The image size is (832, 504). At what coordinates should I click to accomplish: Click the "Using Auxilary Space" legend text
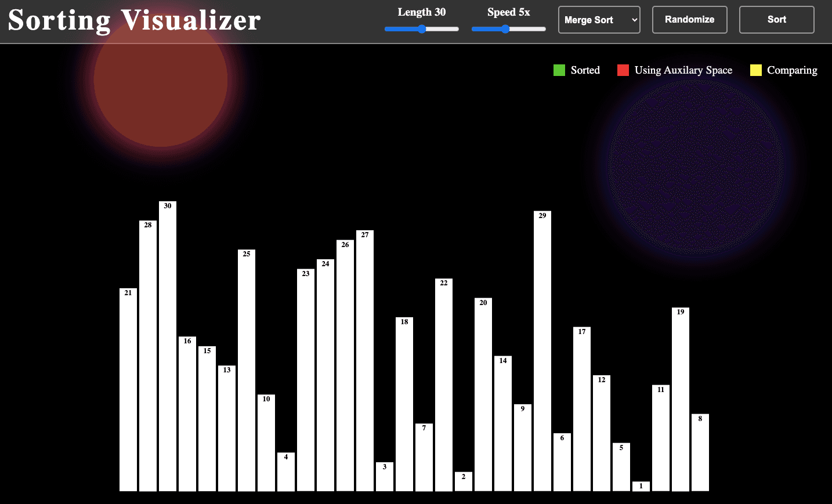click(683, 70)
